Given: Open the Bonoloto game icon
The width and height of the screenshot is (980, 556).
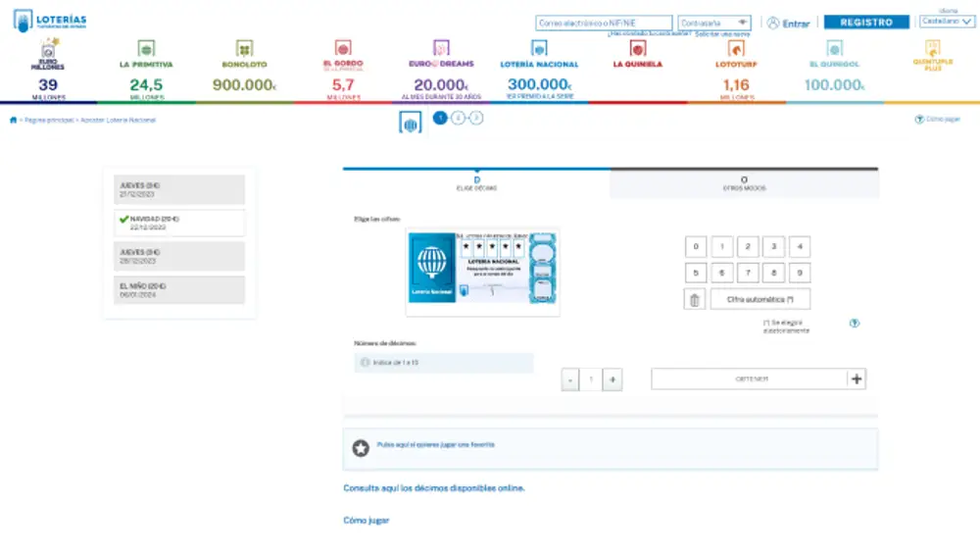Looking at the screenshot, I should (244, 49).
